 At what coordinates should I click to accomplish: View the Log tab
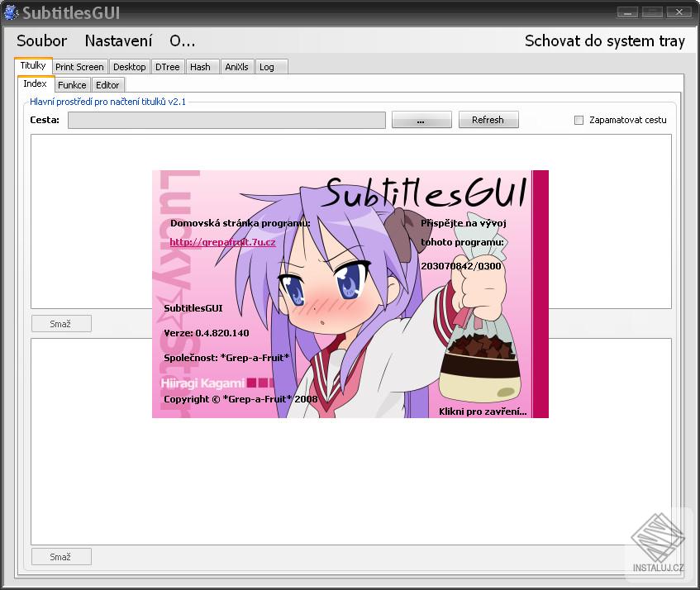coord(269,66)
